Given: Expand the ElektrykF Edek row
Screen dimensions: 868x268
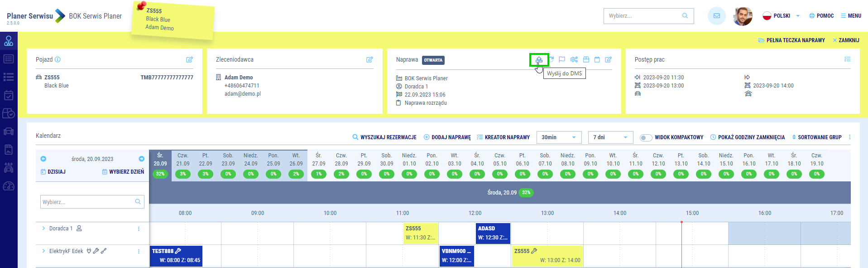Looking at the screenshot, I should click(43, 251).
